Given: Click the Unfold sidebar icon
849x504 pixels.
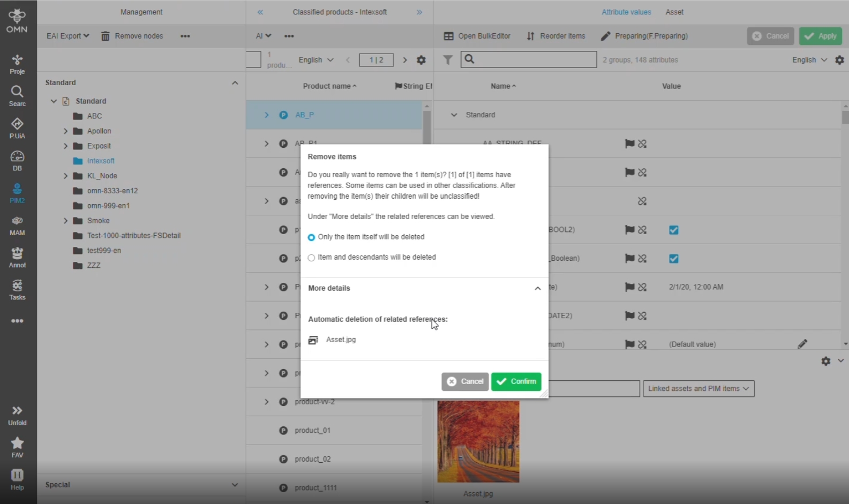Looking at the screenshot, I should point(17,415).
